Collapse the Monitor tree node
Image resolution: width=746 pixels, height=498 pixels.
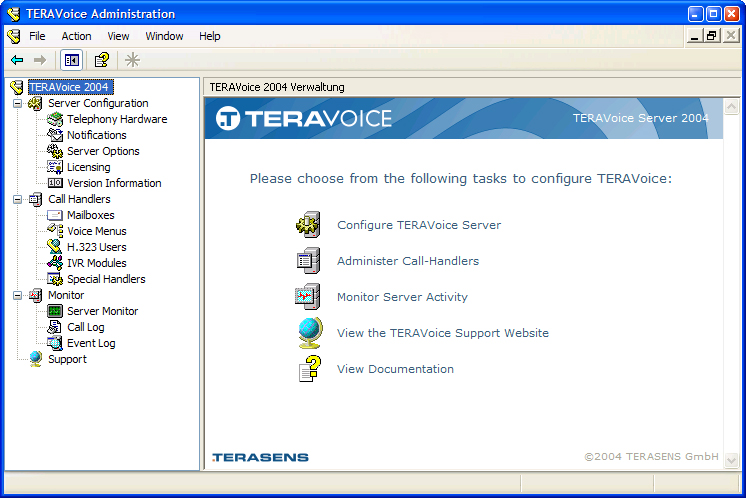(17, 295)
